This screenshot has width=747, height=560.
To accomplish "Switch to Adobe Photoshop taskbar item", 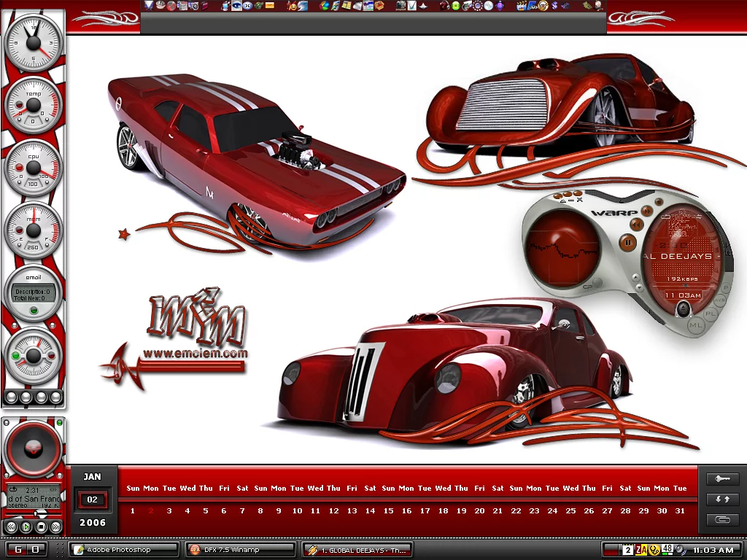I will coord(123,550).
